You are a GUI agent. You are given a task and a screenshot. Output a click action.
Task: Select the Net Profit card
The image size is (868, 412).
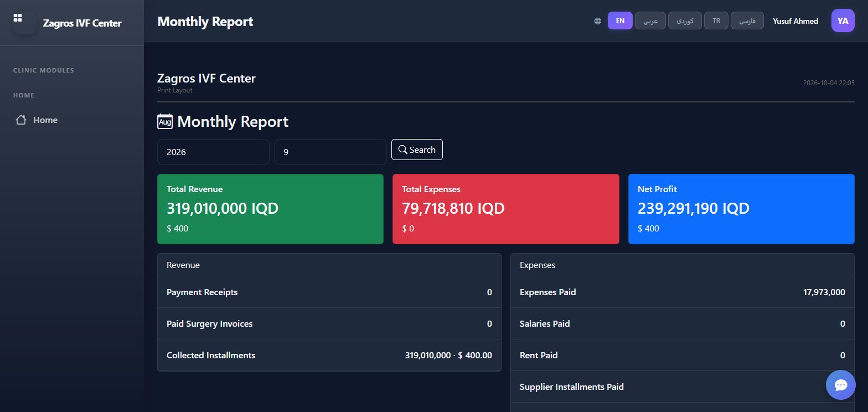click(x=741, y=209)
